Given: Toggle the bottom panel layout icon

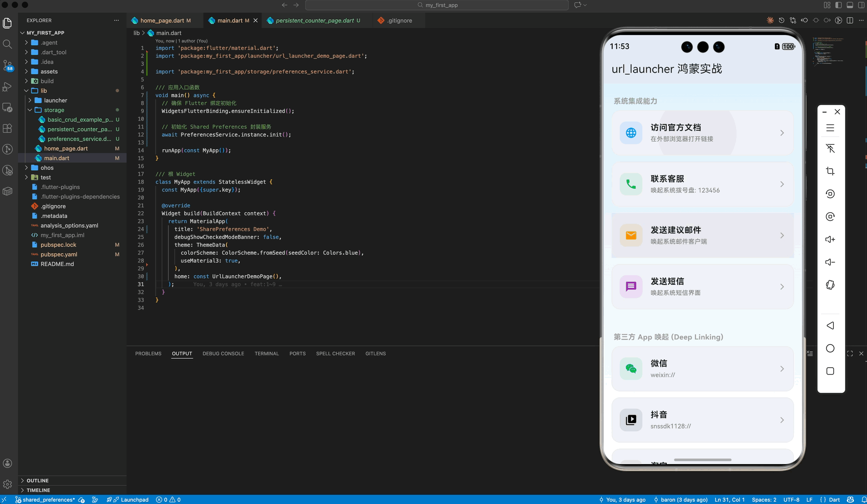Looking at the screenshot, I should pyautogui.click(x=850, y=5).
